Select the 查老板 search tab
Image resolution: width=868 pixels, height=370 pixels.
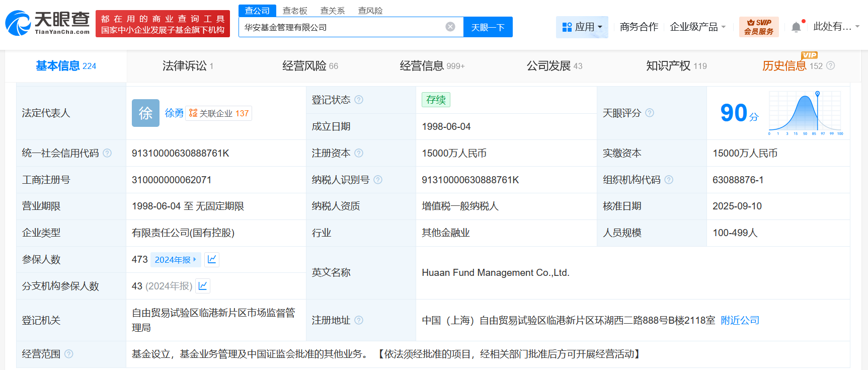(295, 11)
